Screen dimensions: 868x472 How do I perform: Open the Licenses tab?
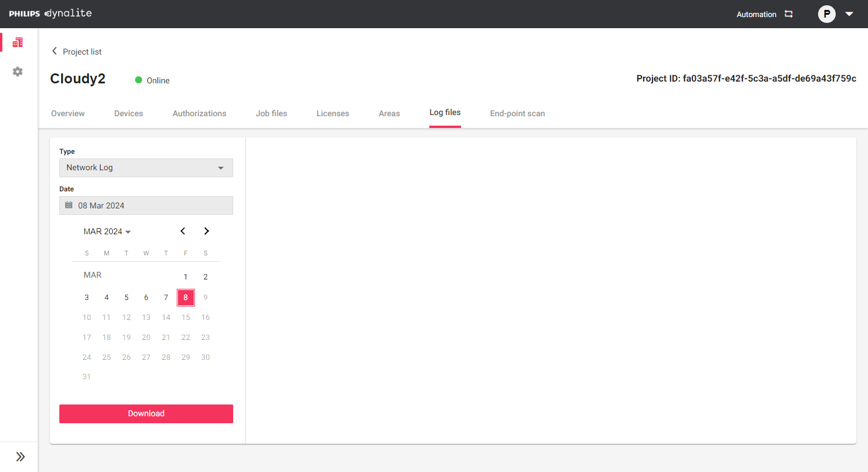332,113
